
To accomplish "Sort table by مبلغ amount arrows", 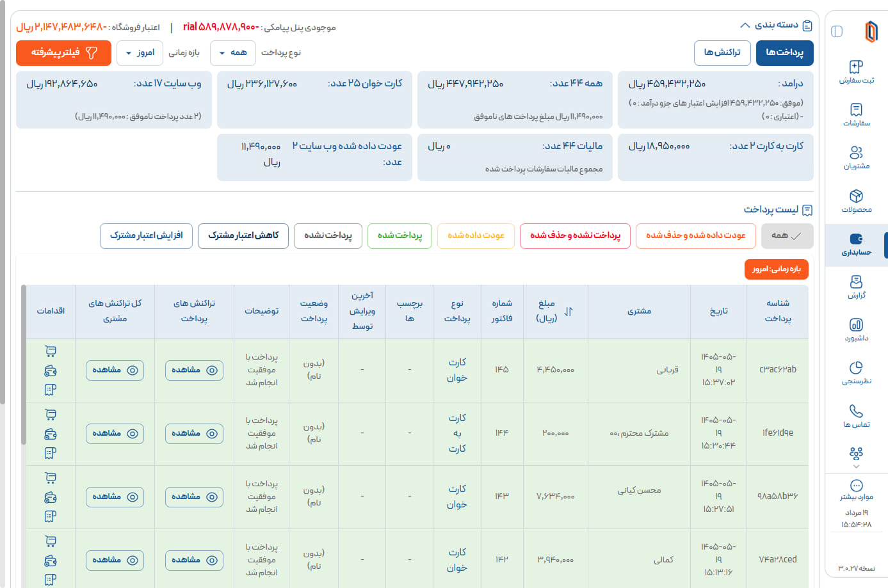I will click(569, 312).
